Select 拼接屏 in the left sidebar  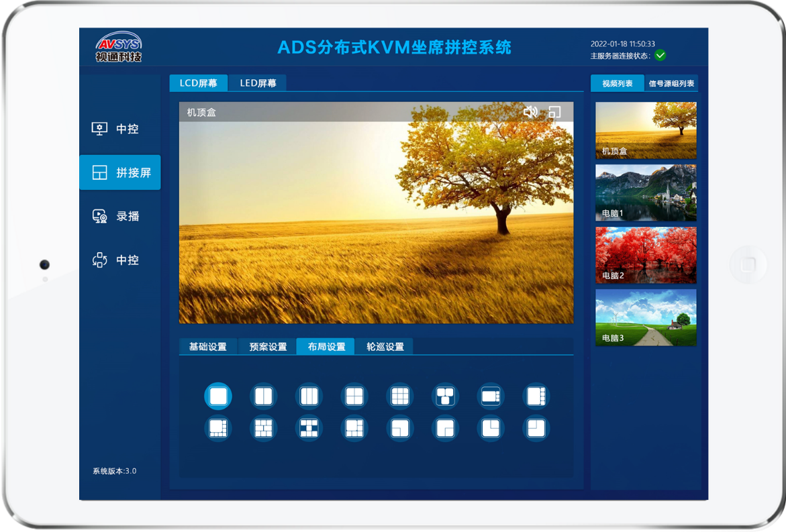pyautogui.click(x=119, y=172)
